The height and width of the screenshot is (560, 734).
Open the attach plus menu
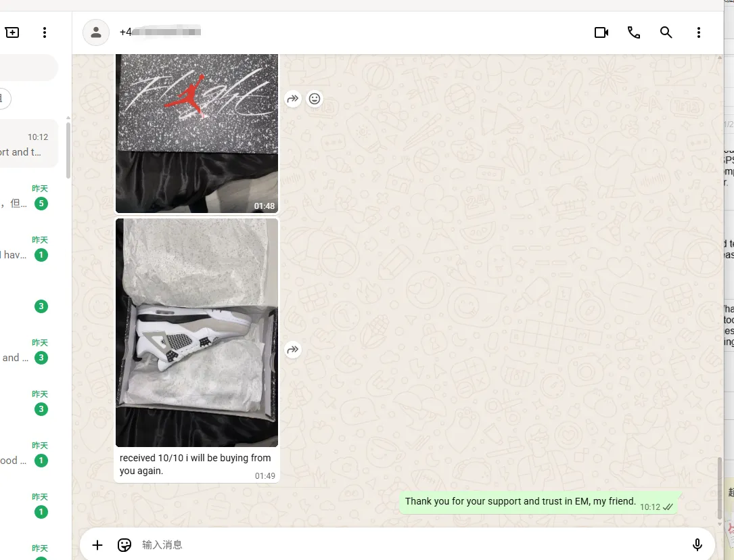point(97,544)
